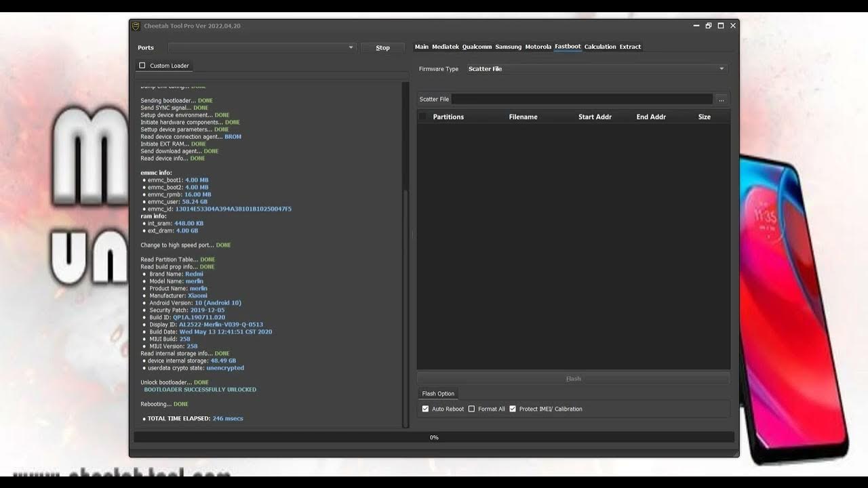This screenshot has width=868, height=488.
Task: Click the log panel vertical scrollbar
Action: tap(406, 308)
